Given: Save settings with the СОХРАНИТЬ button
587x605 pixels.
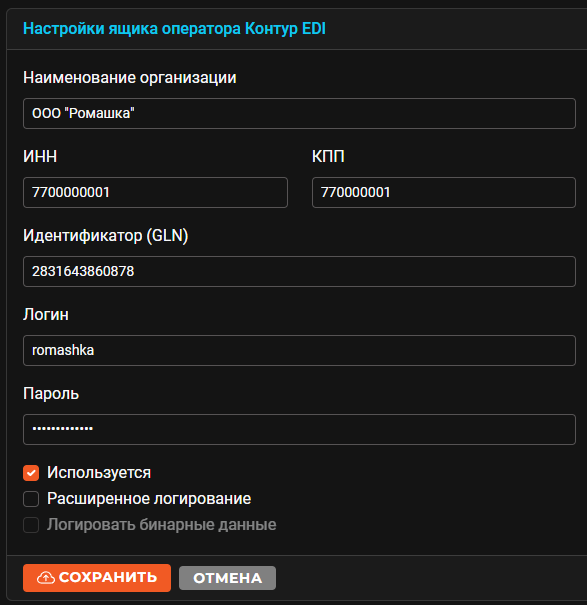Looking at the screenshot, I should click(97, 578).
